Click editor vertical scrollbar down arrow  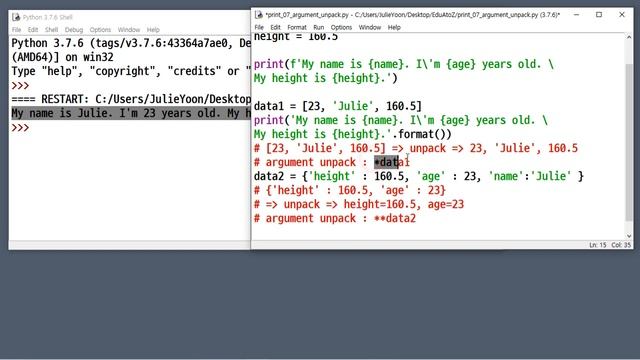pos(629,236)
